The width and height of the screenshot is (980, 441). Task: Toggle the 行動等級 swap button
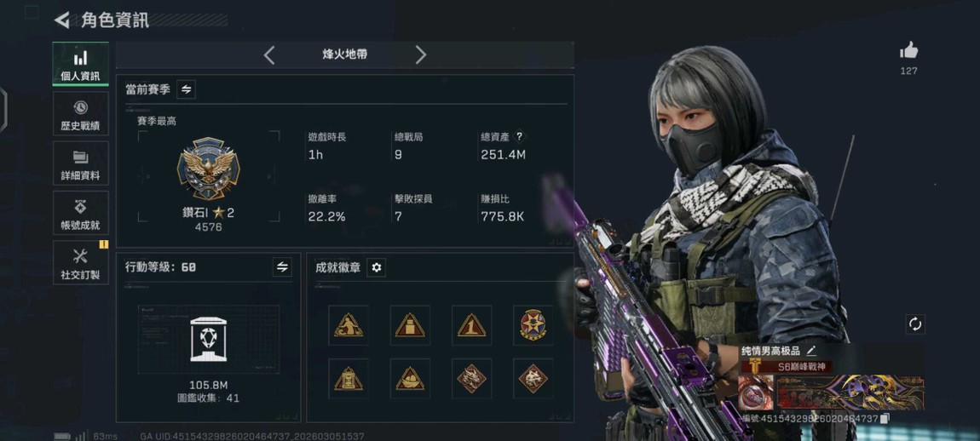(x=283, y=266)
